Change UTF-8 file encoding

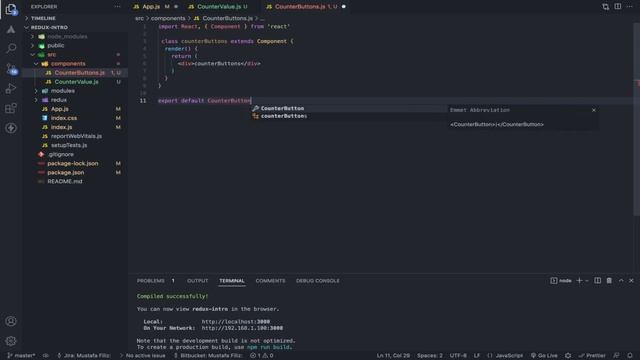point(458,356)
